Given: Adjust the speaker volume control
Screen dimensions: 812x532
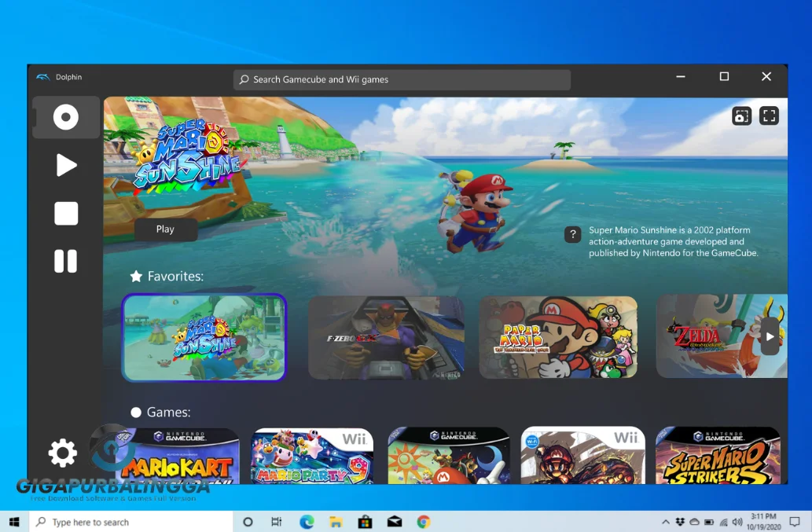Looking at the screenshot, I should coord(737,521).
